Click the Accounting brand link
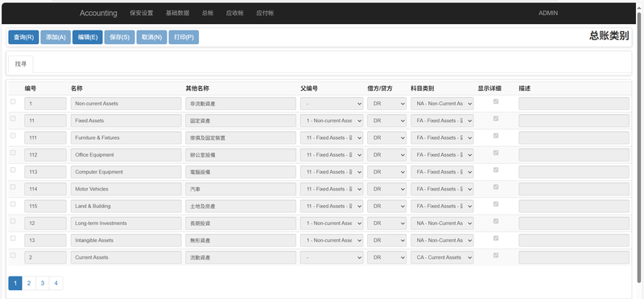This screenshot has height=299, width=644. (98, 13)
